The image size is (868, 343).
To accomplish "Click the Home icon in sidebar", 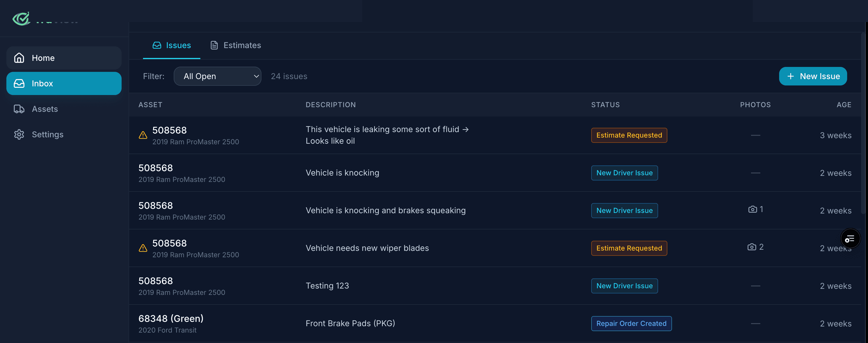I will [x=19, y=58].
